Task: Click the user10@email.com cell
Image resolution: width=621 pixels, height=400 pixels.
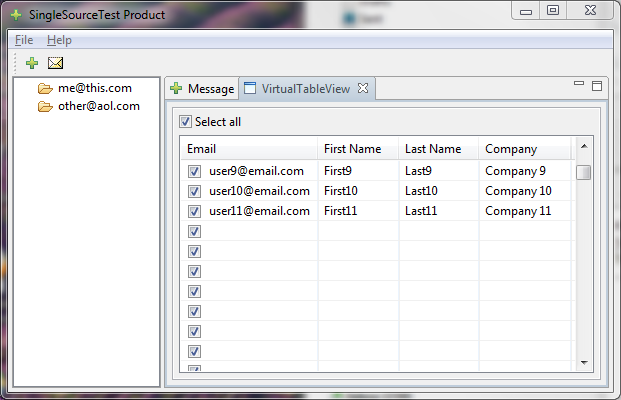Action: tap(259, 191)
